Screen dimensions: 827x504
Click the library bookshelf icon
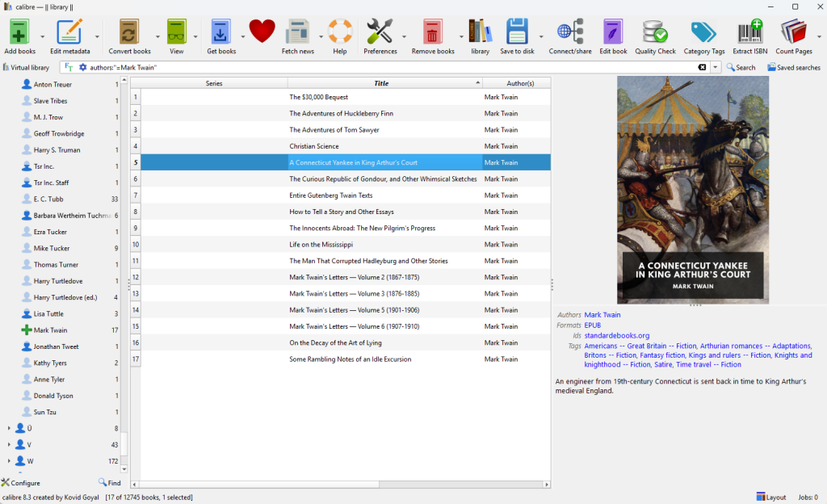pyautogui.click(x=480, y=32)
